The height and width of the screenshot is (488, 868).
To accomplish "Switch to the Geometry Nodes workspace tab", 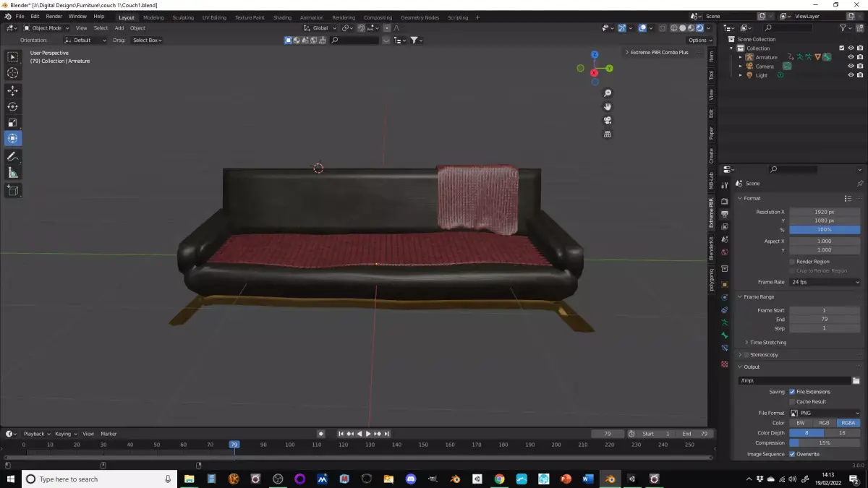I will (x=420, y=17).
